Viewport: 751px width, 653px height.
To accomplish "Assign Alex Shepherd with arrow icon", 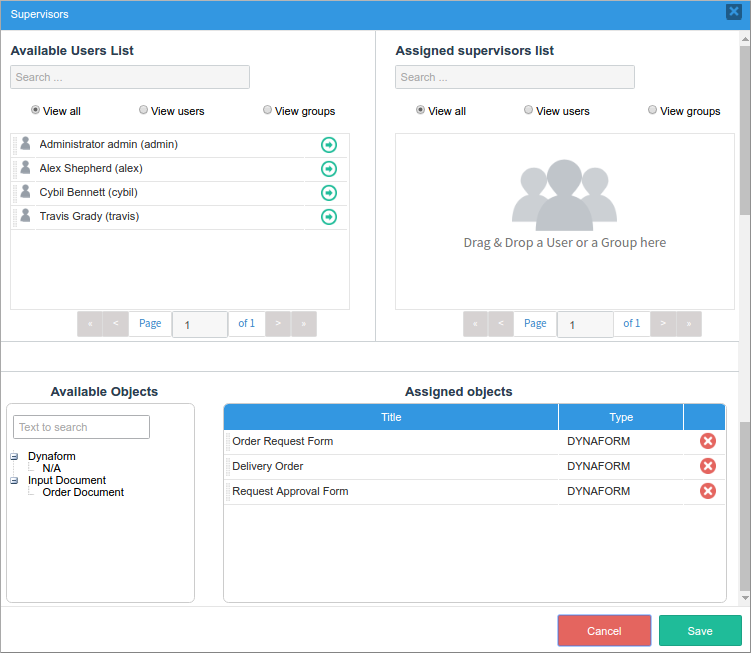I will [329, 169].
